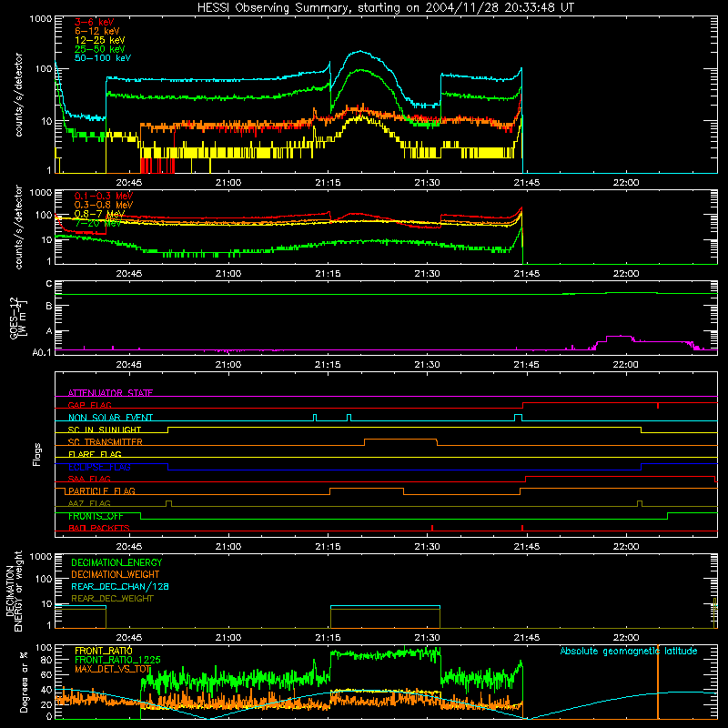
Task: Click the ECLIPSE_FLAG label
Action: click(x=99, y=467)
